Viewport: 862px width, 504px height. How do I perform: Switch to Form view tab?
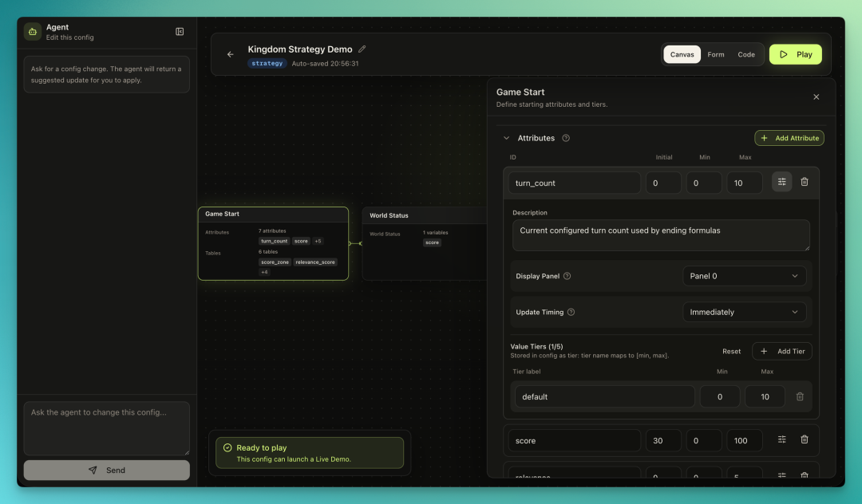click(715, 54)
